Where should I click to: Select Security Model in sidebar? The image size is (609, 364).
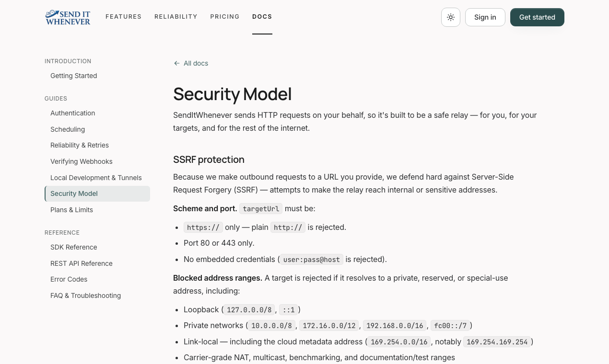97,193
